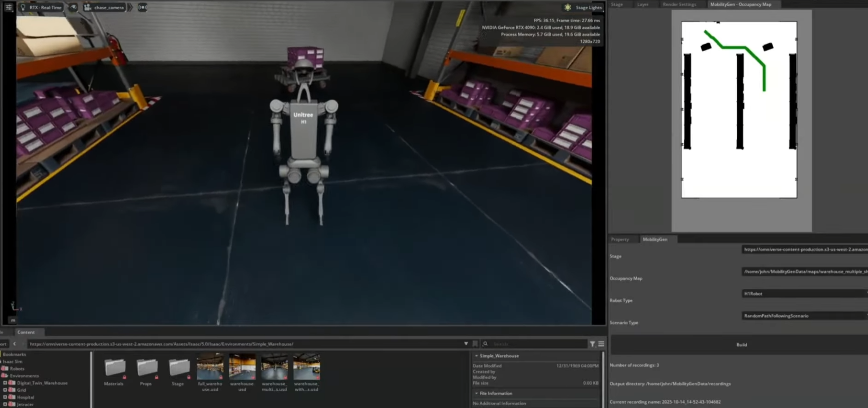Open the chase_camera selection menu
Screen dimensions: 868x408
[x=109, y=7]
